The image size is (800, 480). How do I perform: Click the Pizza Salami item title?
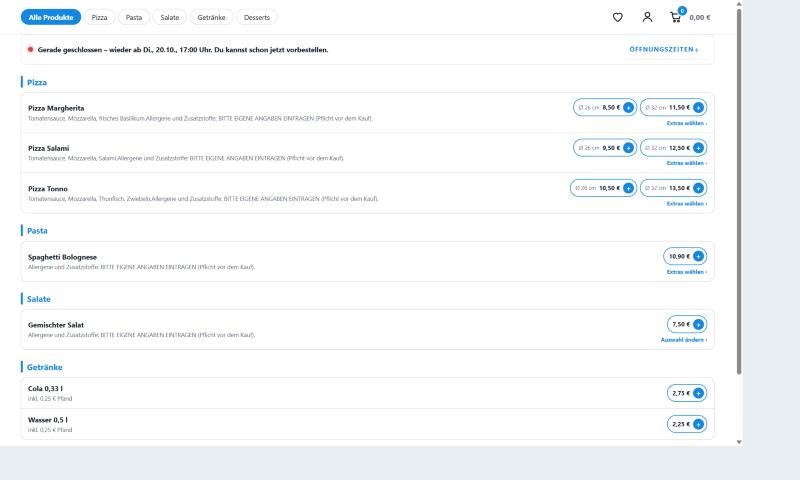48,148
